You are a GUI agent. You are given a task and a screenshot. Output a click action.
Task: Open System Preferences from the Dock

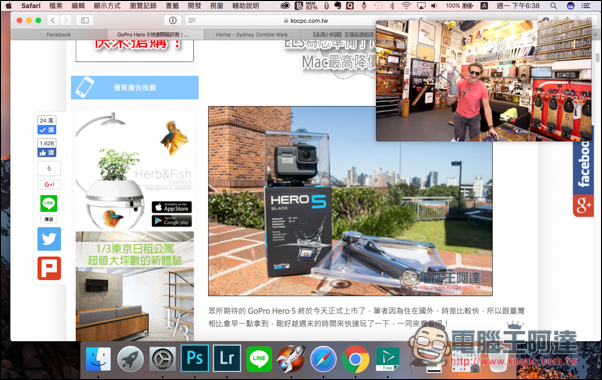pos(162,359)
